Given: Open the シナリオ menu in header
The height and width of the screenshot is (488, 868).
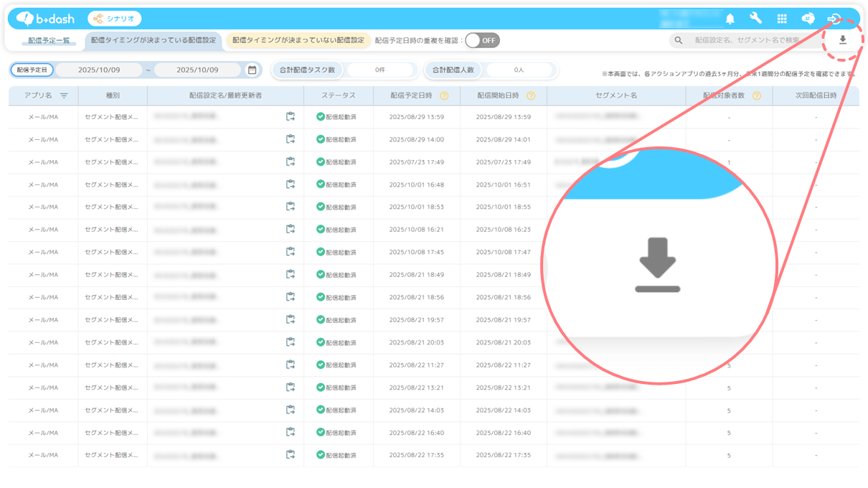Looking at the screenshot, I should click(x=115, y=19).
